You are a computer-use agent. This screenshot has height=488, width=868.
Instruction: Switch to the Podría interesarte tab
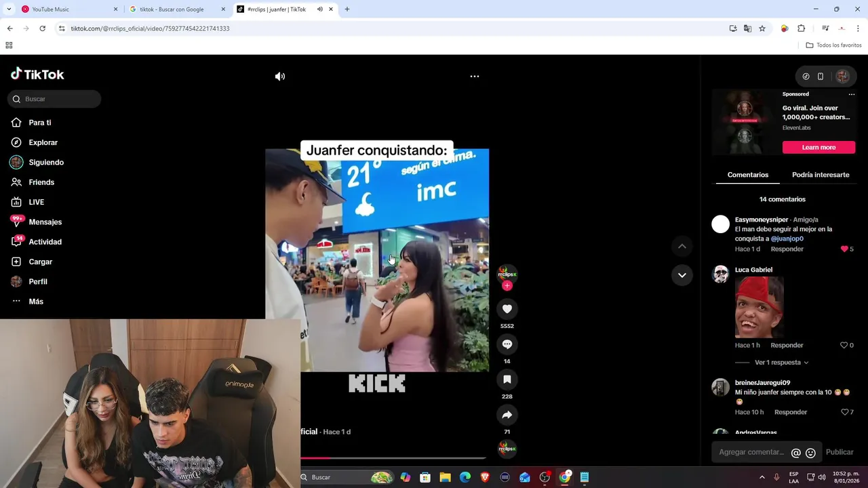821,175
